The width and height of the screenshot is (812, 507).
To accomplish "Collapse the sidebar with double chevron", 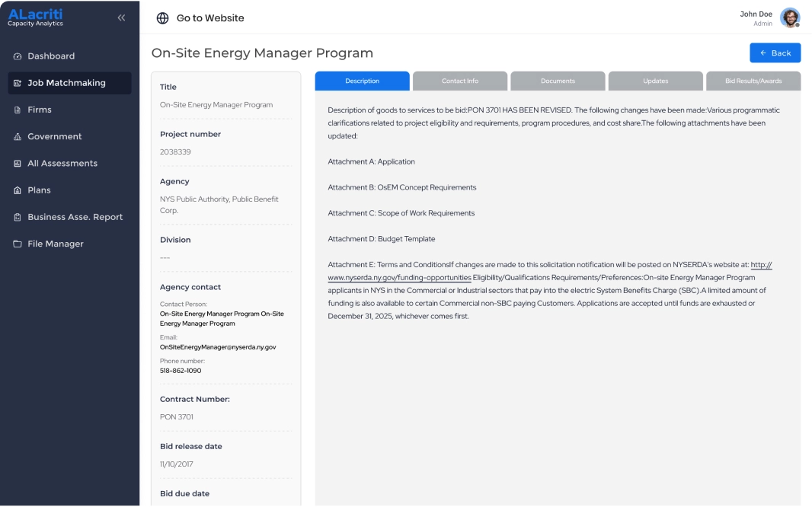I will (121, 18).
